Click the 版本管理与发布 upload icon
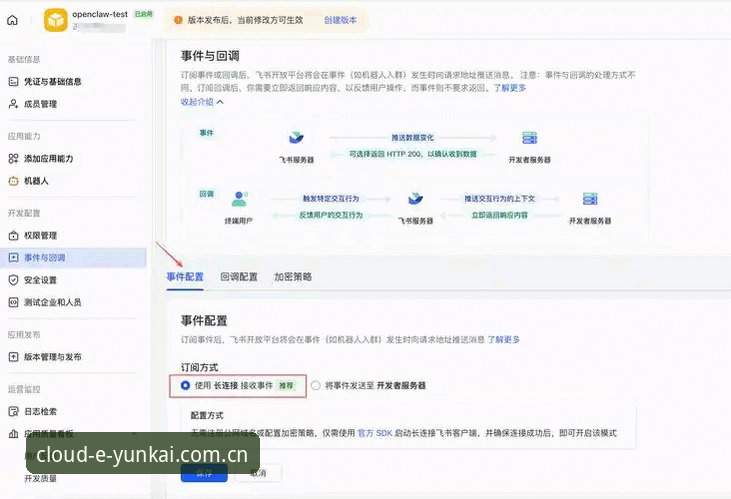Image resolution: width=731 pixels, height=499 pixels. coord(14,357)
